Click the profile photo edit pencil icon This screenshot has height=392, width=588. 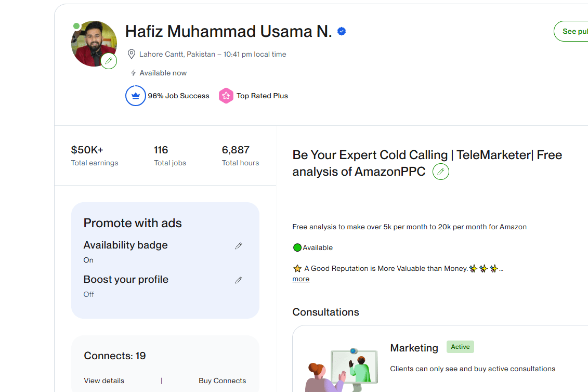point(109,61)
